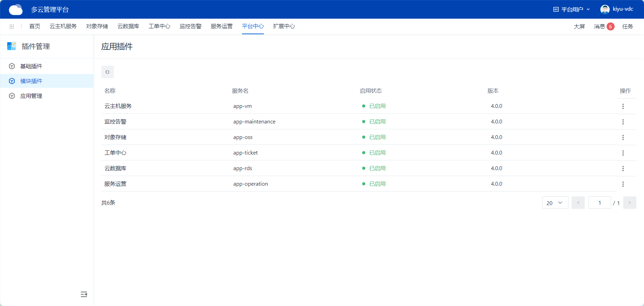Open the kiyu-vdc user account menu
Viewport: 644px width, 306px height.
tap(617, 9)
